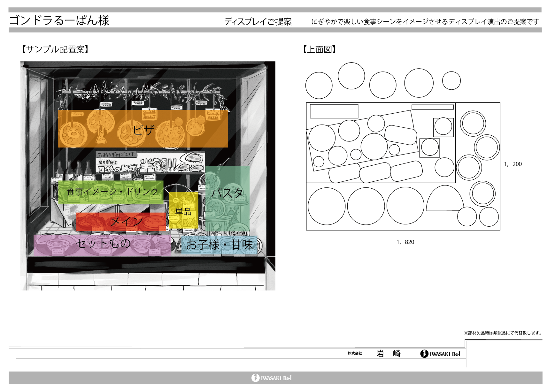Select the blue お子様・甘味 zone
This screenshot has width=555, height=392.
click(x=219, y=245)
